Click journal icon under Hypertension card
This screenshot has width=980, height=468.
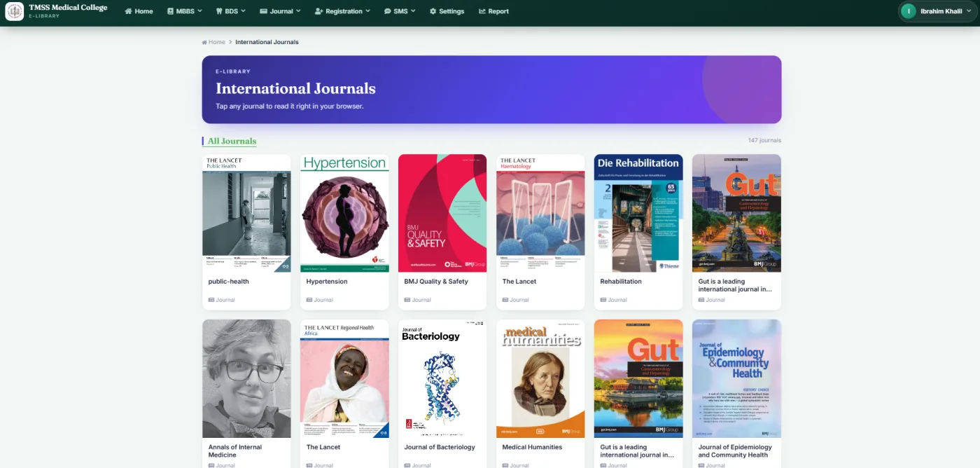(309, 300)
